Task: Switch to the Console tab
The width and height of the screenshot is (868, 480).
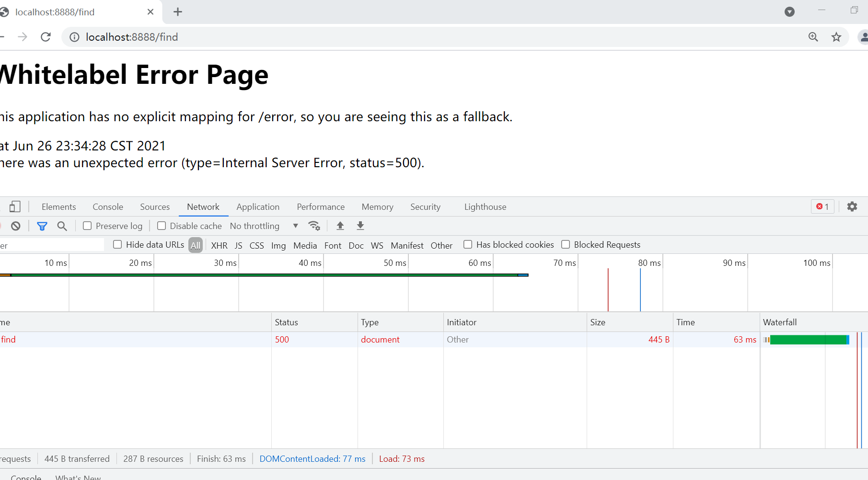Action: pos(108,206)
